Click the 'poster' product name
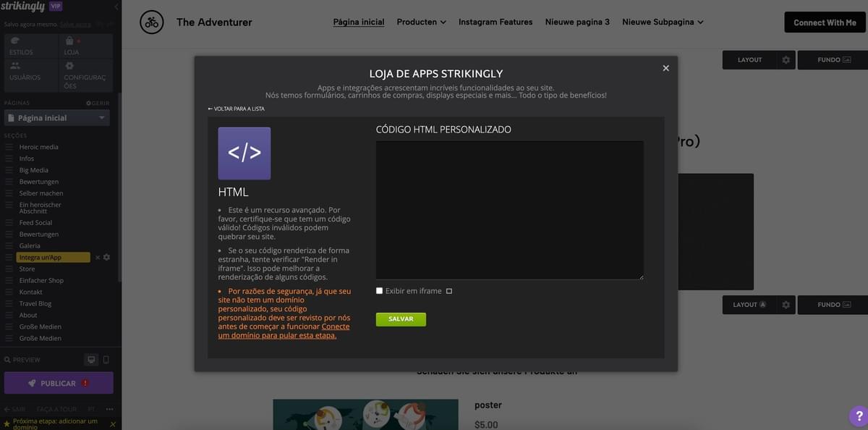Viewport: 868px width, 430px height. click(x=488, y=405)
